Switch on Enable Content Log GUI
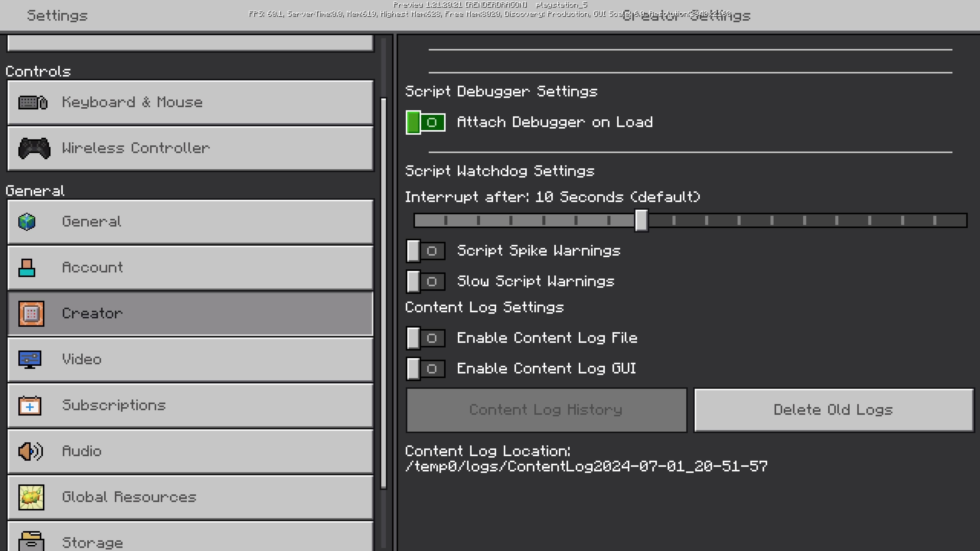Viewport: 980px width, 551px height. click(x=425, y=368)
